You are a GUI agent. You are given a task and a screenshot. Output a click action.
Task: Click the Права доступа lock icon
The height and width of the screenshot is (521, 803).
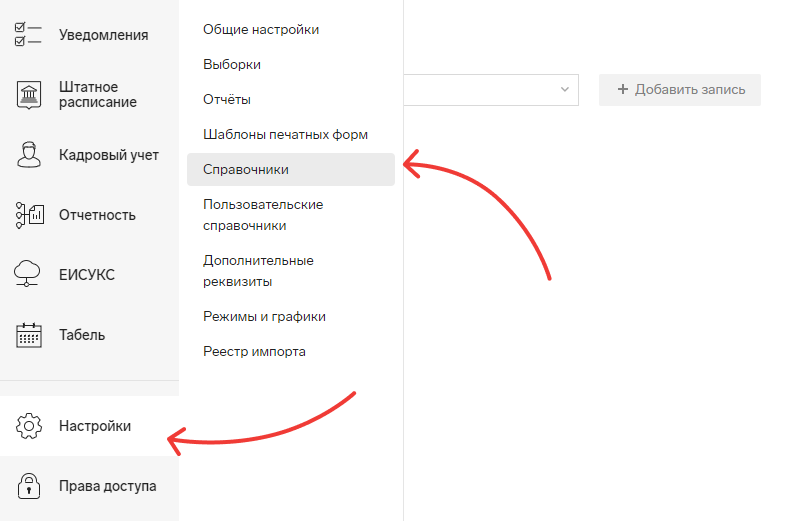pyautogui.click(x=29, y=486)
